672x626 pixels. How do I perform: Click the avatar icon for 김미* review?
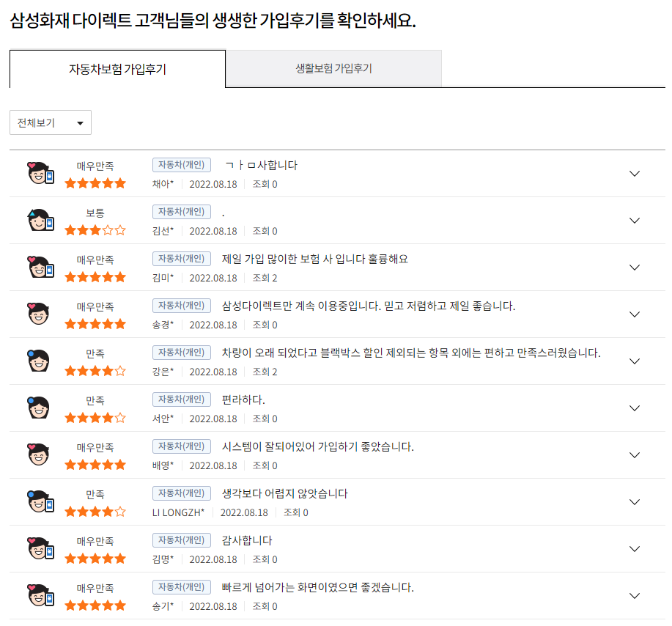40,267
